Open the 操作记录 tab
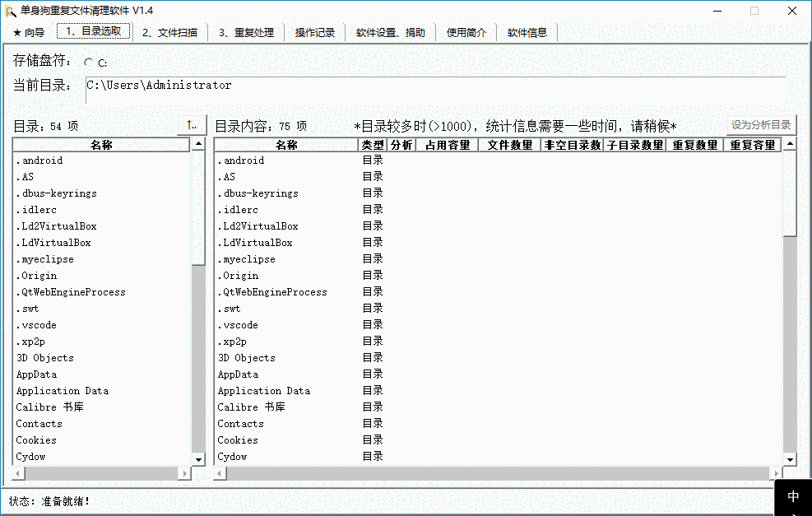Image resolution: width=812 pixels, height=516 pixels. (315, 33)
